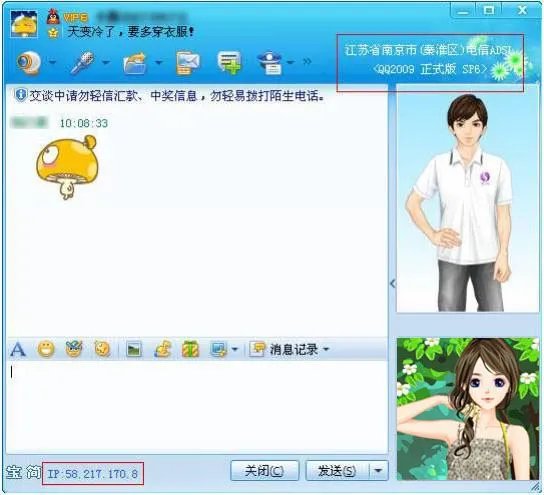Show more toolbar items with the double chevron

pyautogui.click(x=307, y=62)
